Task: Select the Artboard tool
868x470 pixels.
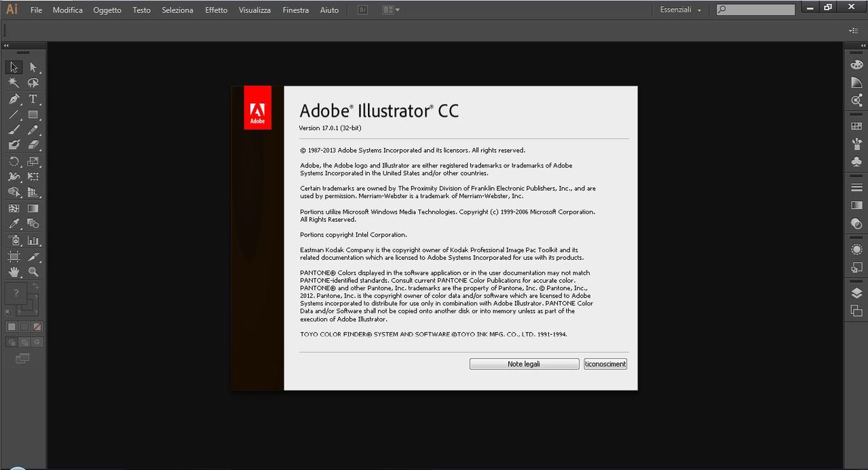Action: (x=14, y=256)
